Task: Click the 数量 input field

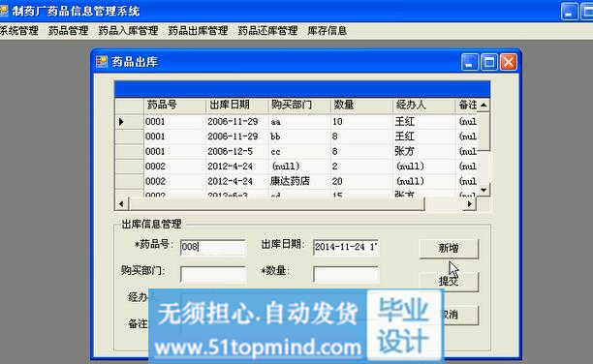Action: tap(346, 274)
